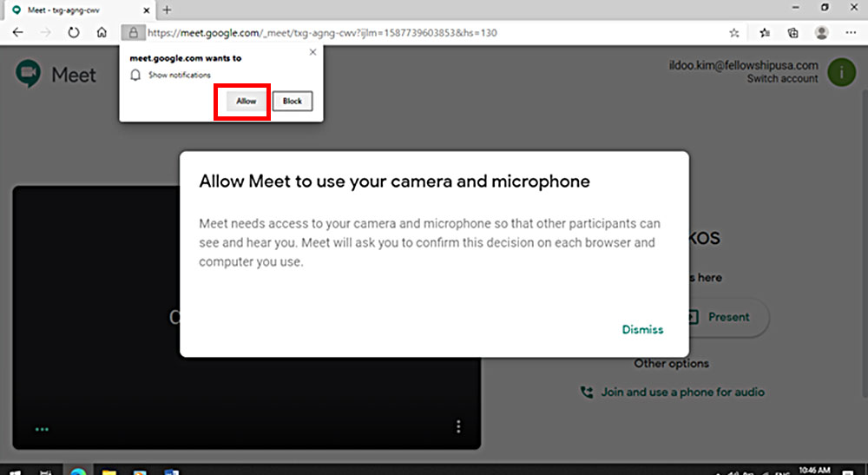Click the system clock showing 10:46 AM
868x475 pixels.
click(x=814, y=471)
